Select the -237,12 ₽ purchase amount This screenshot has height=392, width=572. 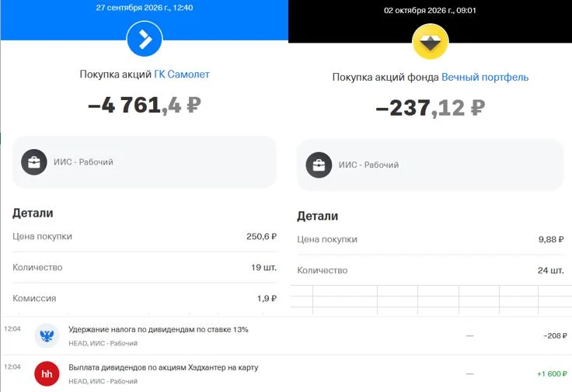(x=431, y=108)
